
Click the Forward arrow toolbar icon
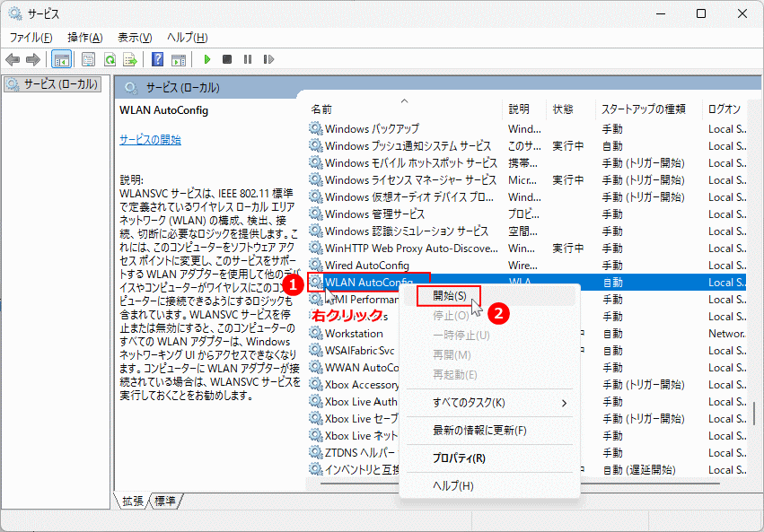33,60
